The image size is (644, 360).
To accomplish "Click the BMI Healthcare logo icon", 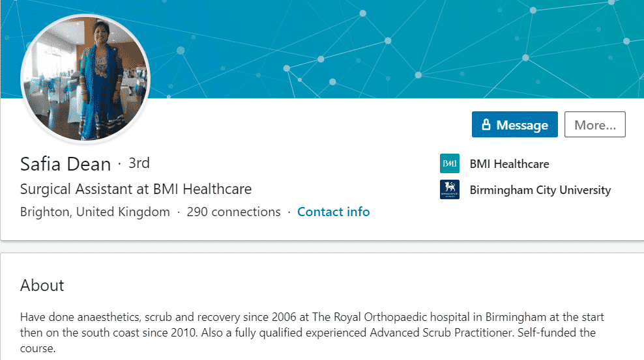I will coord(449,163).
